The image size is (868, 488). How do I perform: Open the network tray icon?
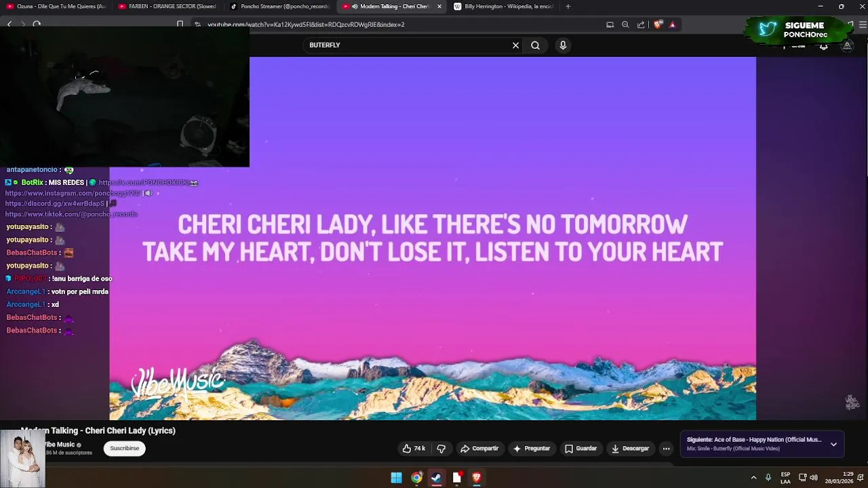coord(802,478)
